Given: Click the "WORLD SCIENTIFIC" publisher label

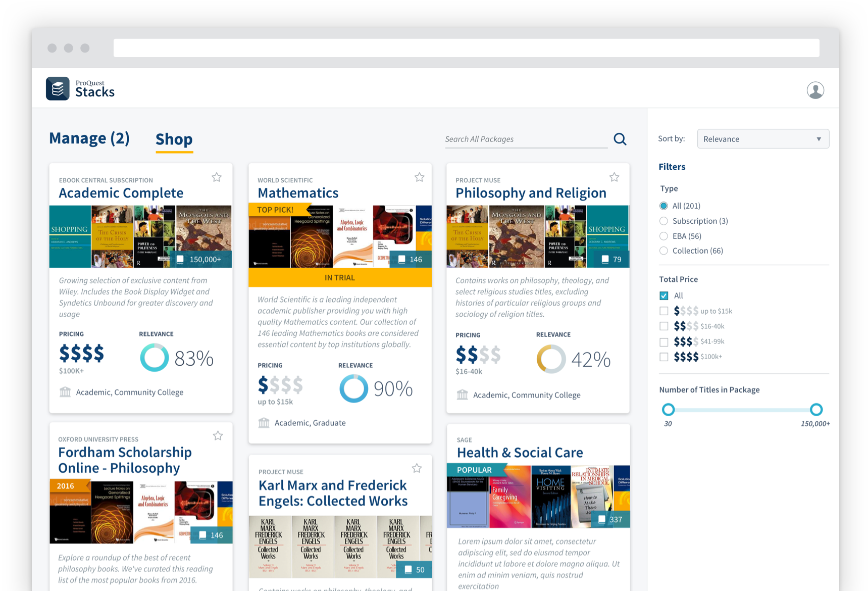Looking at the screenshot, I should click(x=285, y=180).
